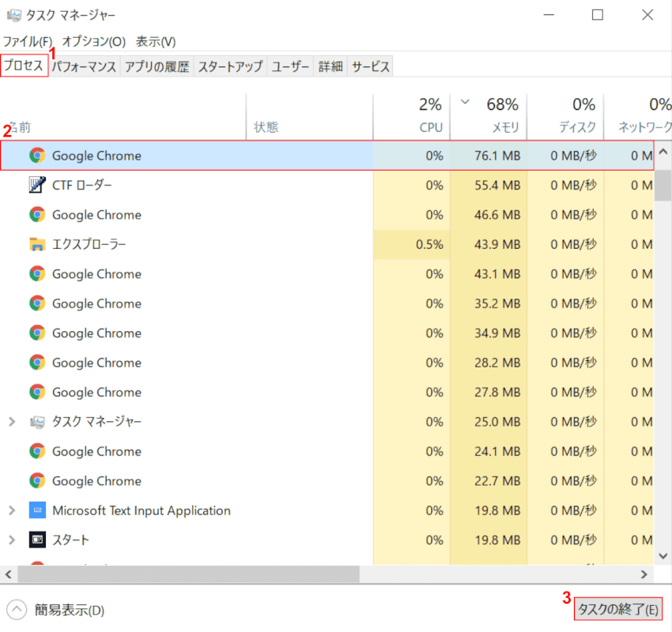Select the スタート process name

70,540
